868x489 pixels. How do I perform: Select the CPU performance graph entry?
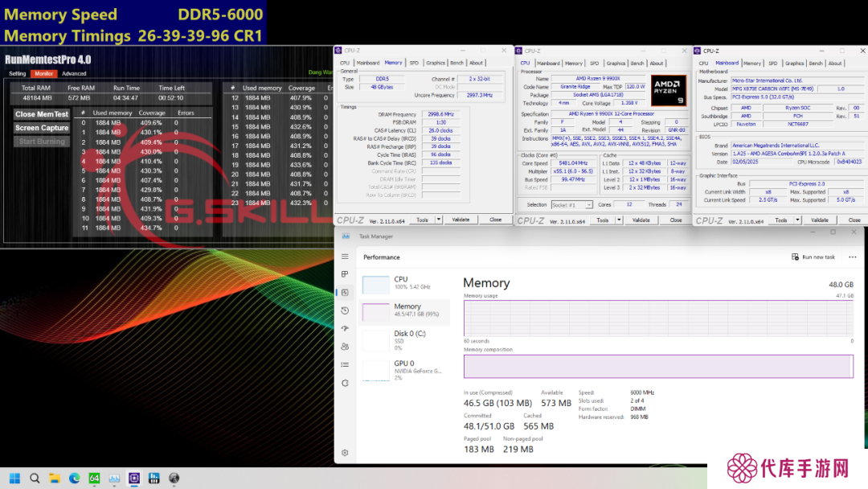point(405,283)
